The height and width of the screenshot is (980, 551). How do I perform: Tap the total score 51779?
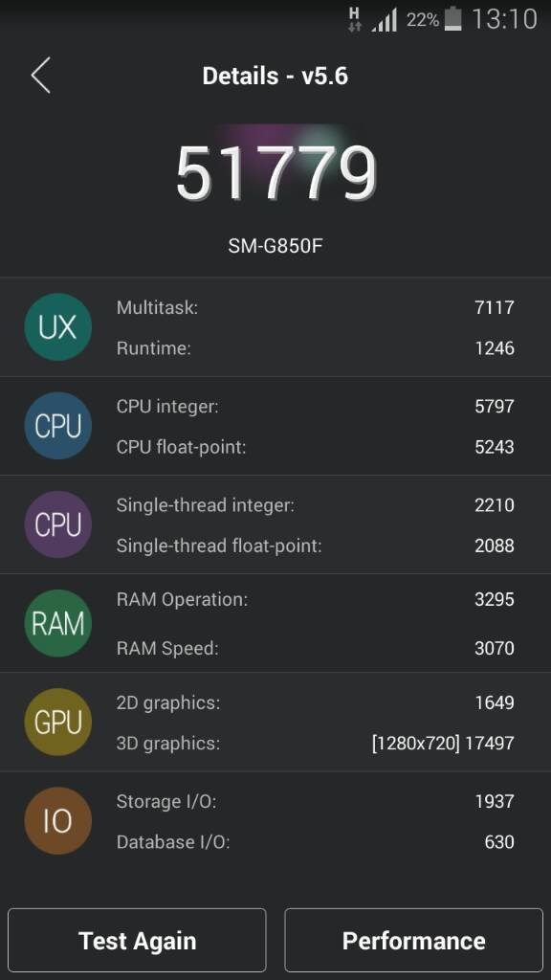point(276,173)
